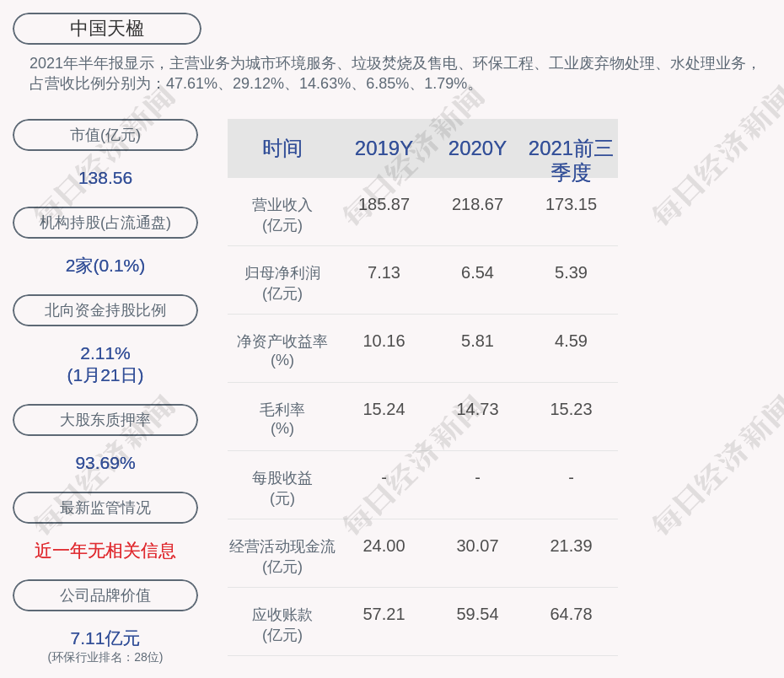
Task: Select the 2019Y column header
Action: pyautogui.click(x=384, y=148)
